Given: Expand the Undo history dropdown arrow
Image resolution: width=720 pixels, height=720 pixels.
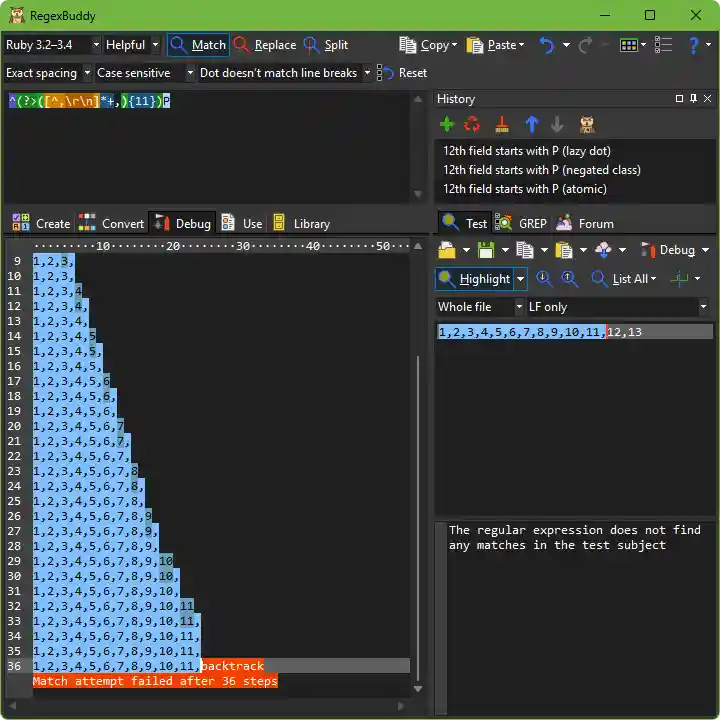Looking at the screenshot, I should [x=567, y=45].
